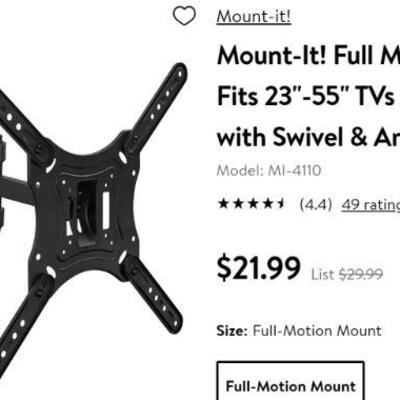This screenshot has height=400, width=400.
Task: Click the $21.99 current price
Action: click(x=259, y=268)
